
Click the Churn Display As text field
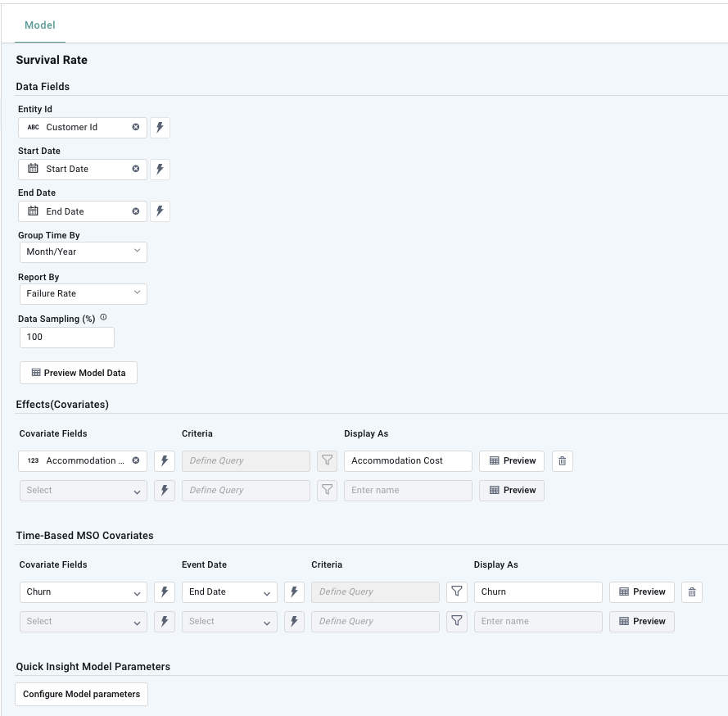click(537, 591)
